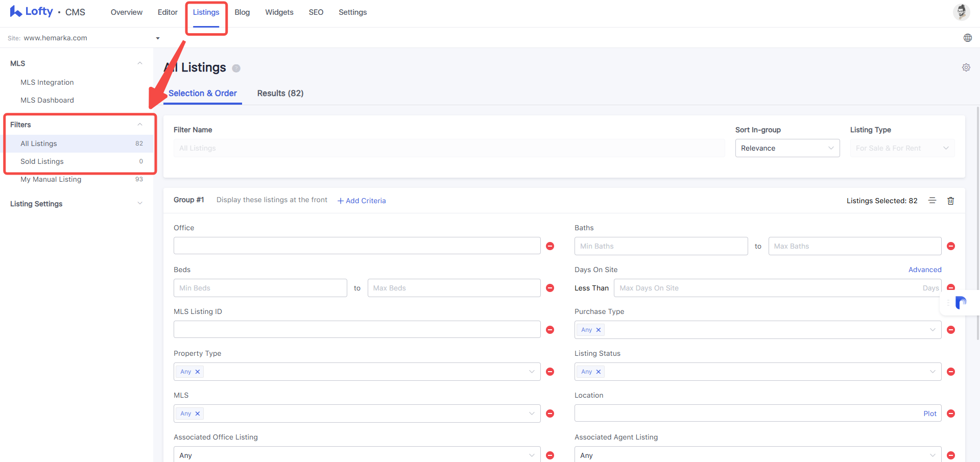This screenshot has width=980, height=462.
Task: Delete Group #1 with trash icon
Action: coord(950,201)
